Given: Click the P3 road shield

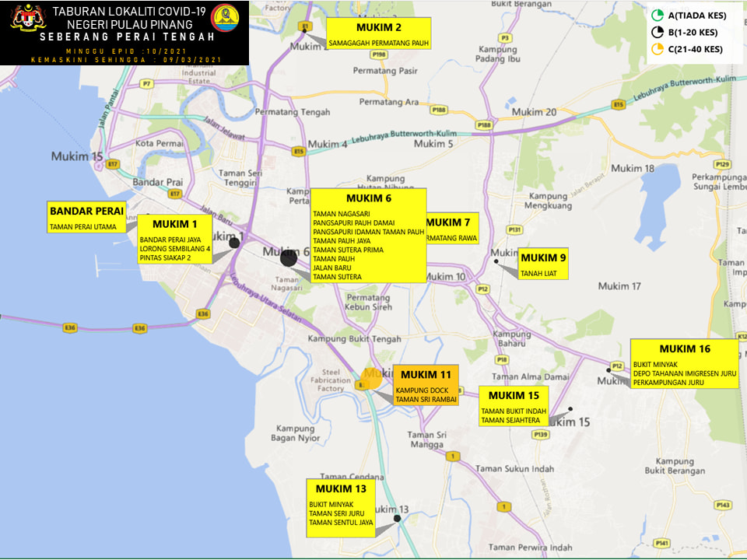Looking at the screenshot, I should (x=504, y=37).
